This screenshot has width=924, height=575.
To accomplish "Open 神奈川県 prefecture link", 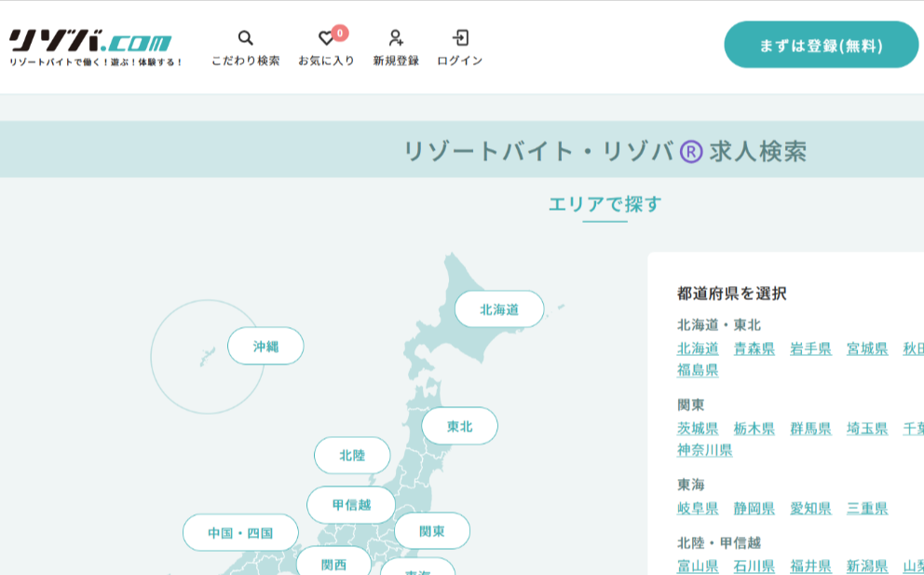I will [x=704, y=450].
